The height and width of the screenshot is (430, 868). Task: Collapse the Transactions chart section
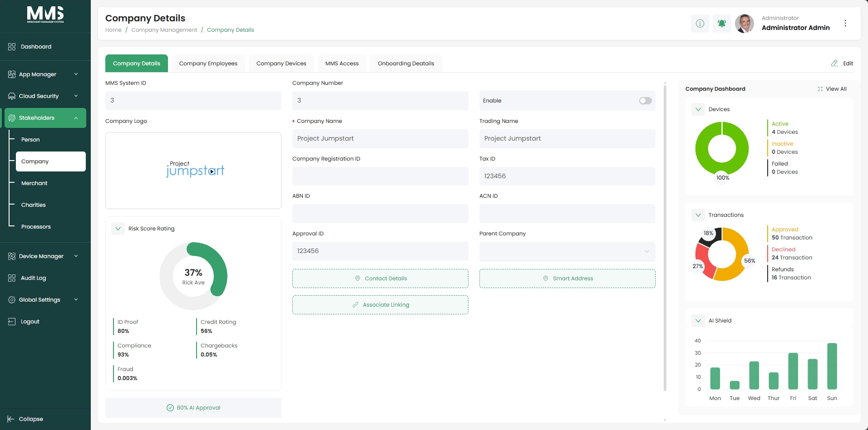point(698,215)
